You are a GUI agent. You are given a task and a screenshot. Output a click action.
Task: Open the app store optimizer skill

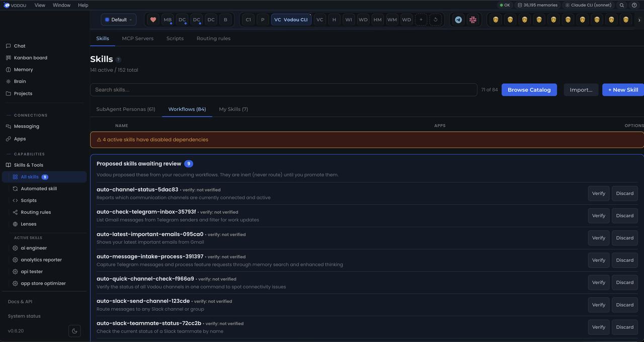click(x=43, y=283)
